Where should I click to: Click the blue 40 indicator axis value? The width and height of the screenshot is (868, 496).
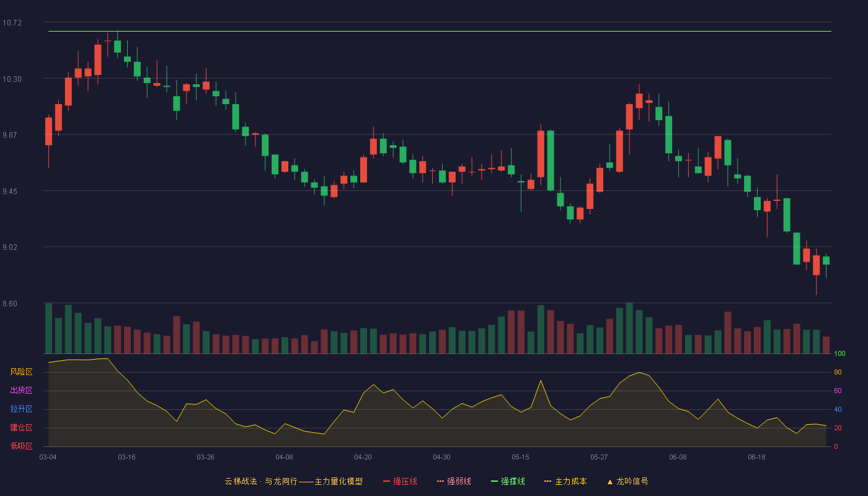point(838,409)
